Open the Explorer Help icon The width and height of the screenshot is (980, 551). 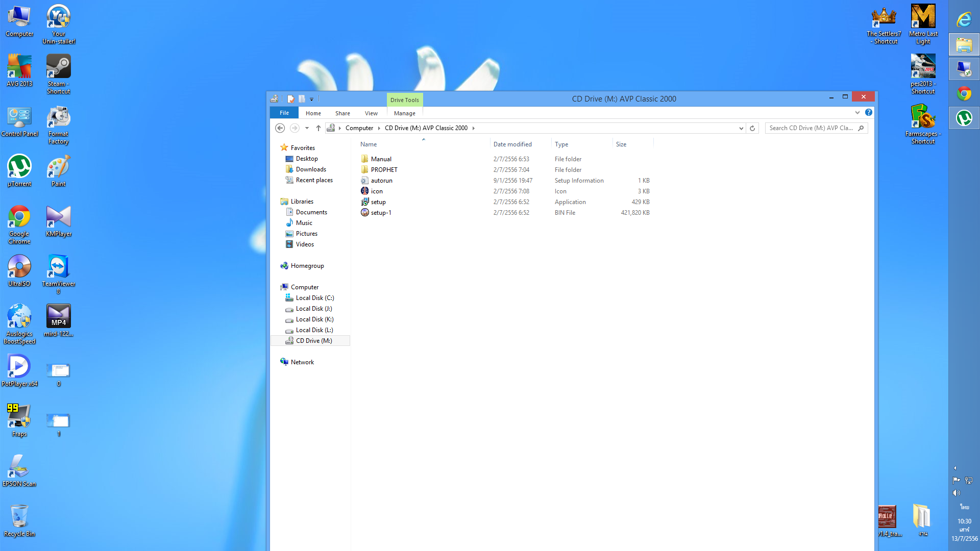coord(869,112)
